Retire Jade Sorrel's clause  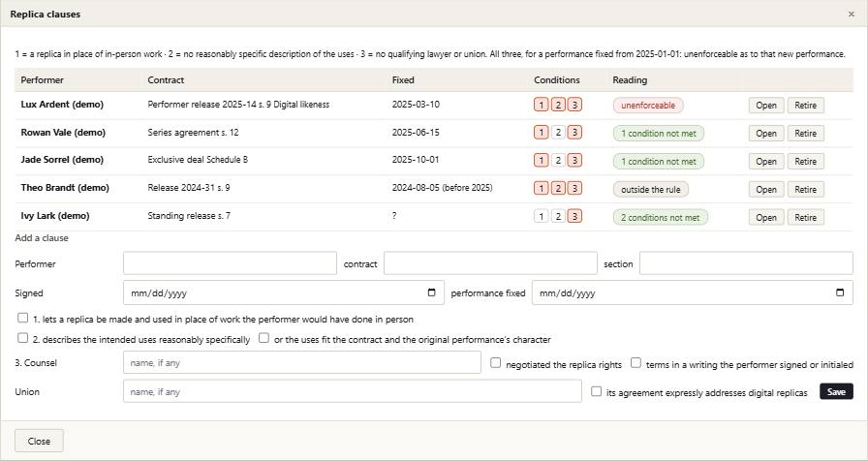click(x=805, y=162)
